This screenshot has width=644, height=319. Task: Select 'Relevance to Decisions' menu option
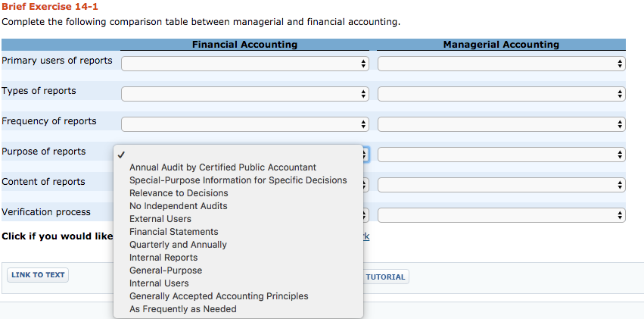pos(179,193)
